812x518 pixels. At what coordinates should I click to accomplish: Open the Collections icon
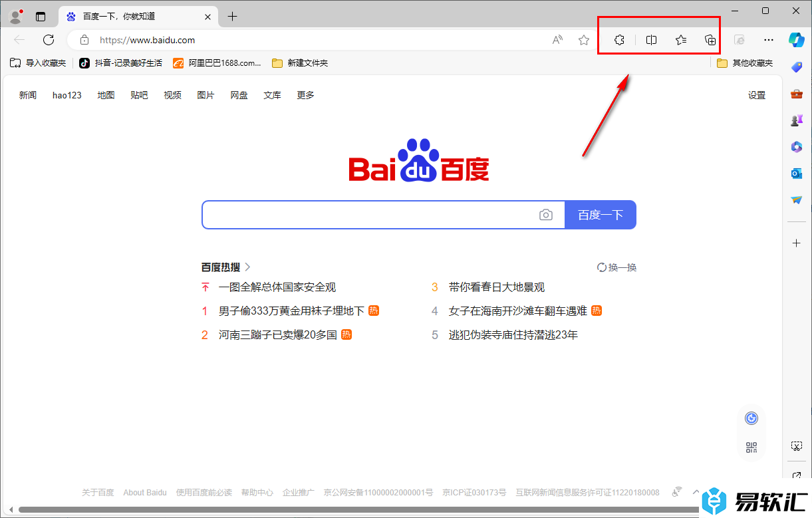(x=710, y=40)
